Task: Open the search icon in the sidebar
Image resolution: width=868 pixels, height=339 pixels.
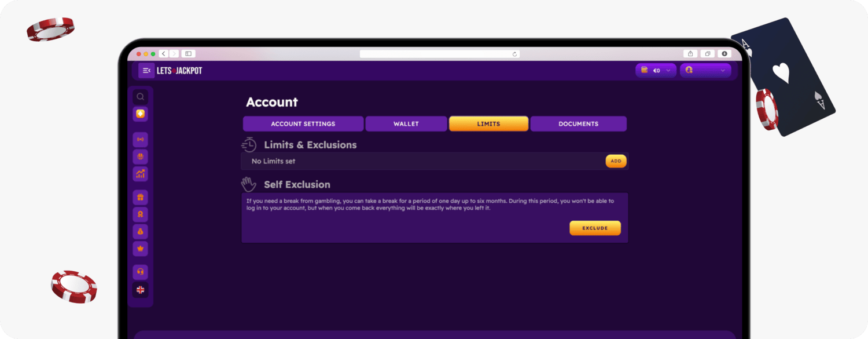Action: (x=140, y=97)
